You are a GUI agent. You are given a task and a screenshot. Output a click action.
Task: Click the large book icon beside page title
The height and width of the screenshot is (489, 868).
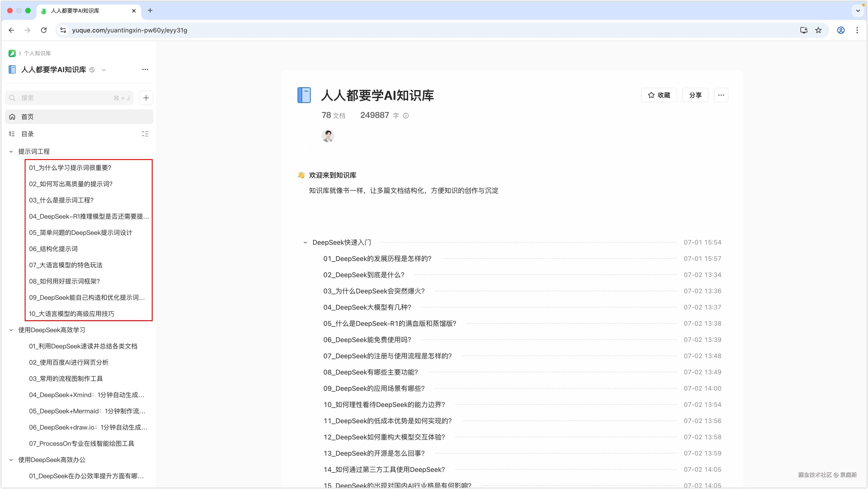pyautogui.click(x=304, y=95)
